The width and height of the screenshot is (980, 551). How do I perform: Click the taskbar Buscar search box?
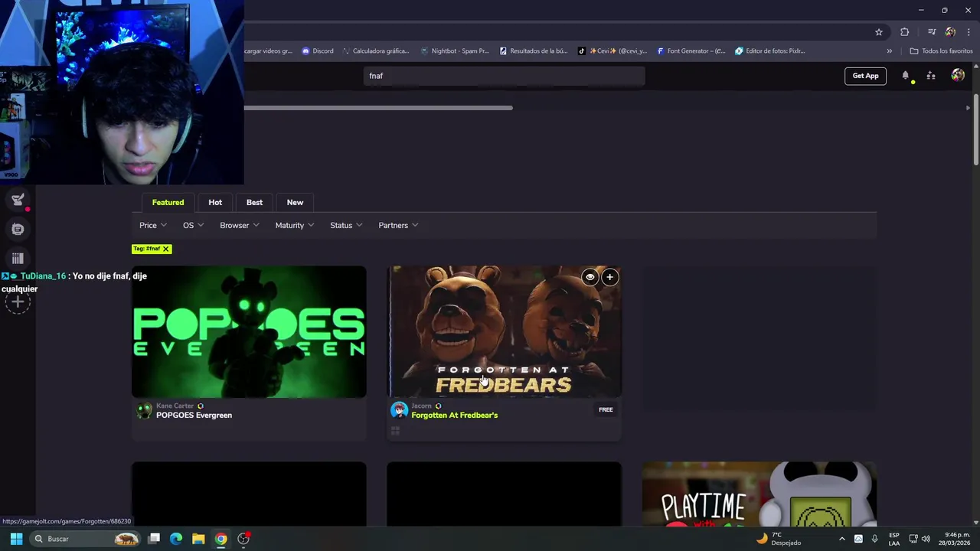[86, 539]
